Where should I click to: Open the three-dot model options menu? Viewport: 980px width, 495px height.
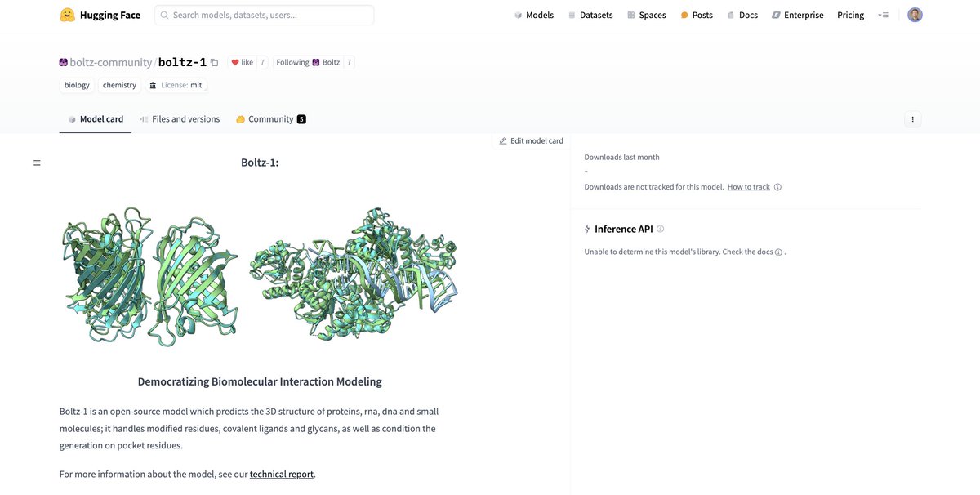[x=913, y=119]
